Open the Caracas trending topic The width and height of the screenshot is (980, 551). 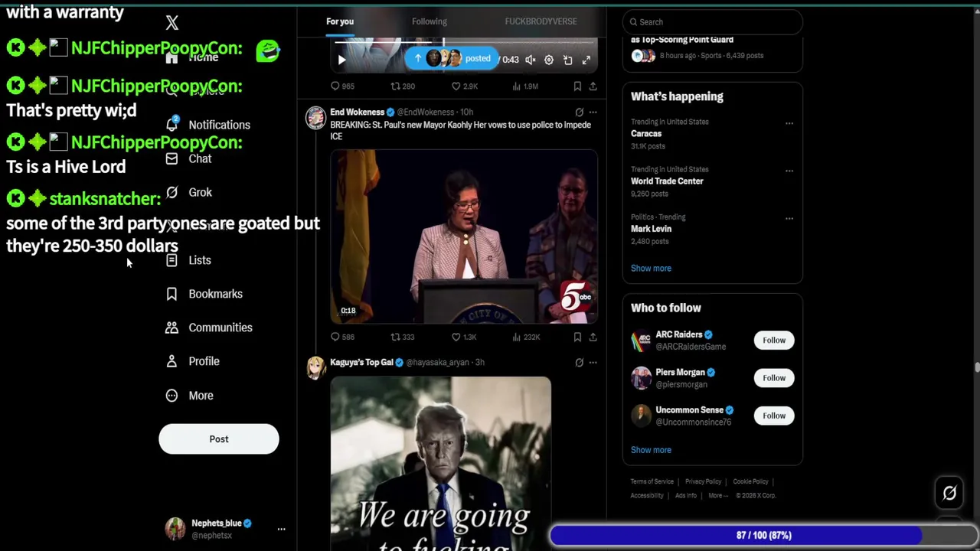(x=646, y=134)
